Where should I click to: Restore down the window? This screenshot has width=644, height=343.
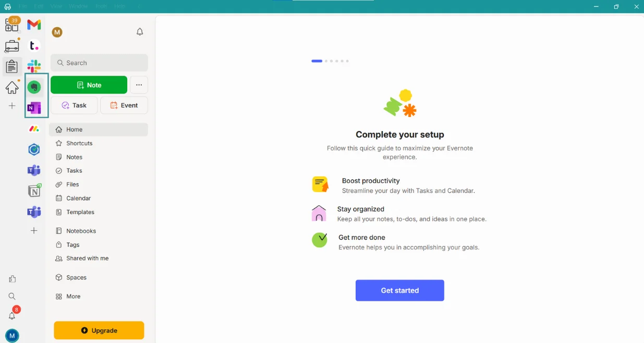tap(616, 7)
